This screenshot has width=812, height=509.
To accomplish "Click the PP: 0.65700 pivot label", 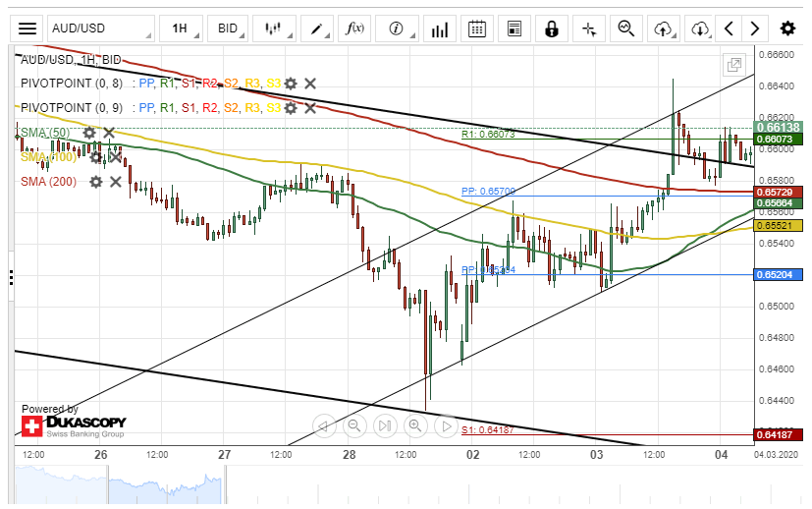I will tap(488, 192).
